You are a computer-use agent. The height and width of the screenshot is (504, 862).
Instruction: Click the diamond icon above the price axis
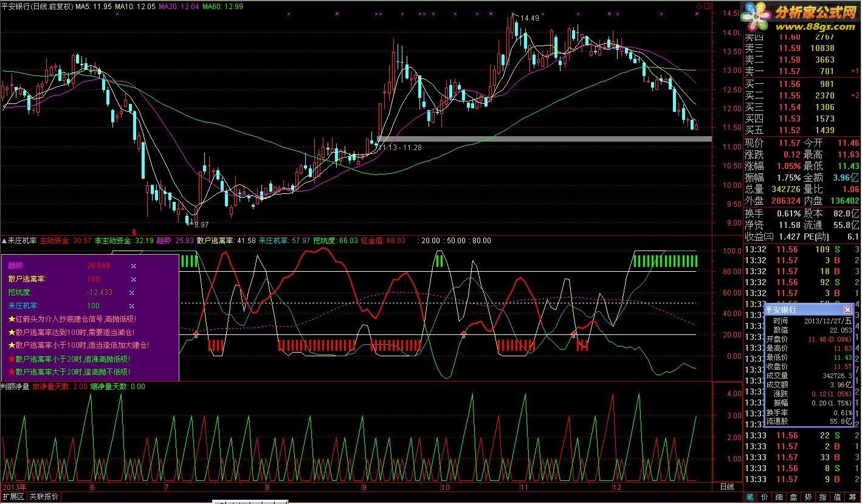pos(699,6)
